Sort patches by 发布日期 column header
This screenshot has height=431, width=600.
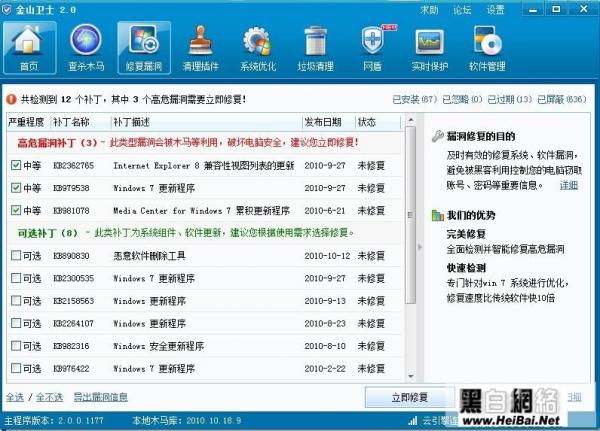(x=327, y=122)
